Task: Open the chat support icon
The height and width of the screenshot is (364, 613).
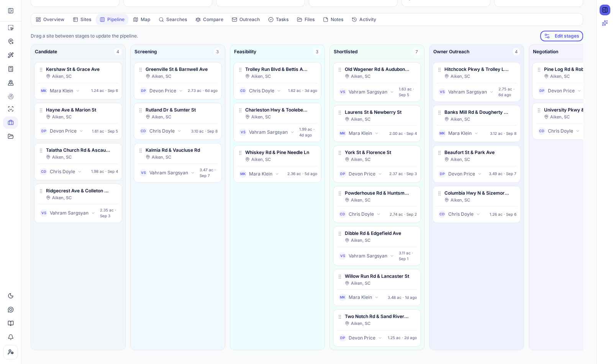Action: 11,310
